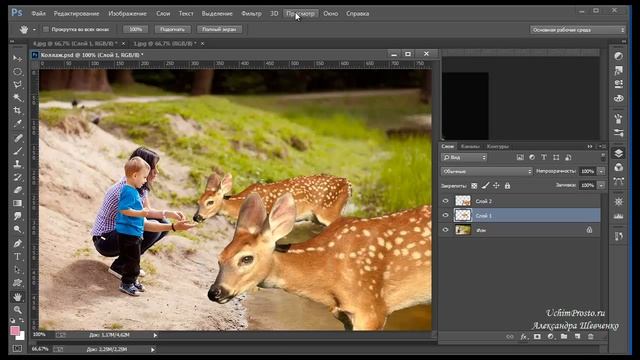Filter layers by type layers icon
640x360 pixels.
[544, 157]
